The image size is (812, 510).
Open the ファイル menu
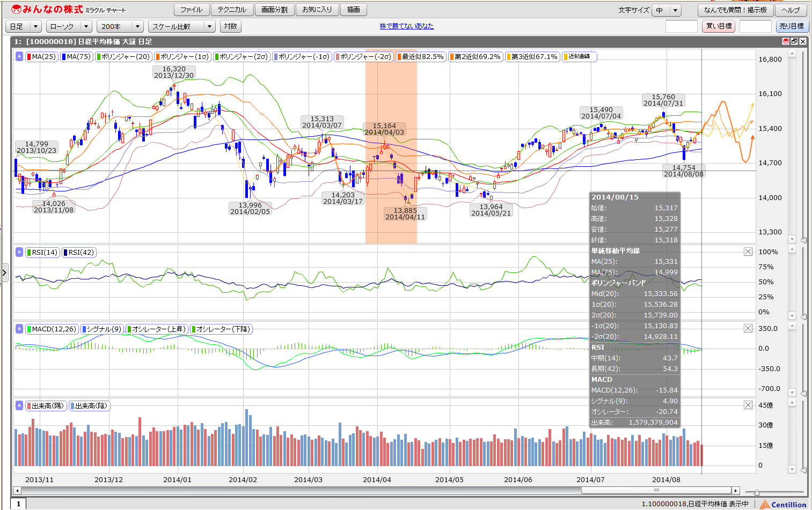[191, 10]
